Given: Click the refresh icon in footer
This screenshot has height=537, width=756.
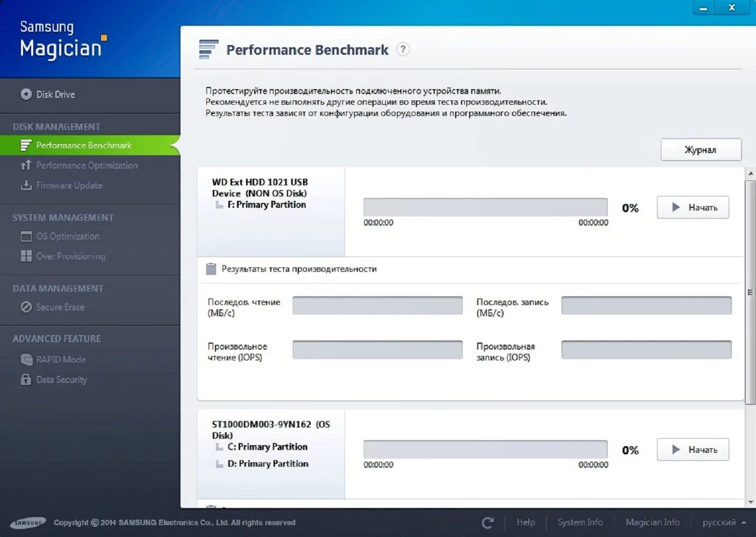Looking at the screenshot, I should click(x=487, y=523).
